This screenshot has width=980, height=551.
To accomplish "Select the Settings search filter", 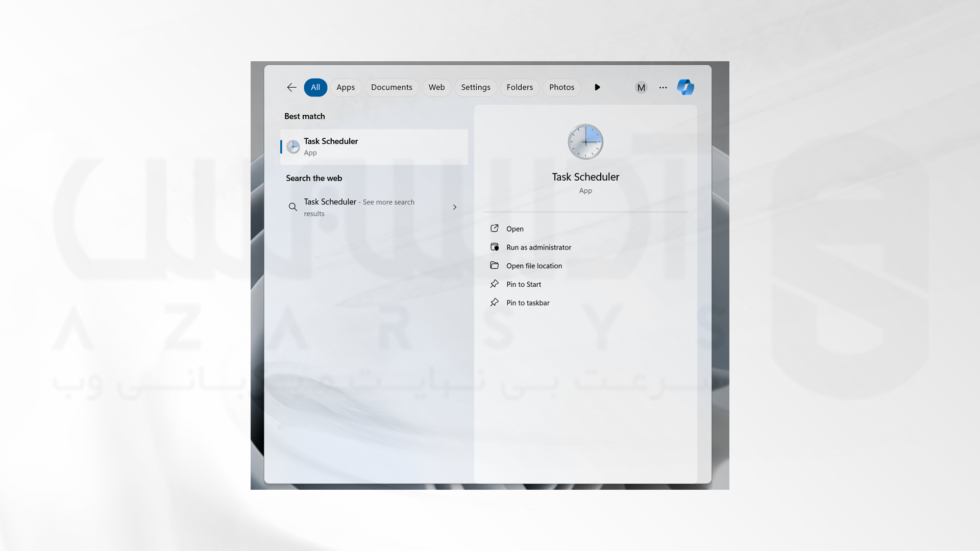I will pos(475,87).
